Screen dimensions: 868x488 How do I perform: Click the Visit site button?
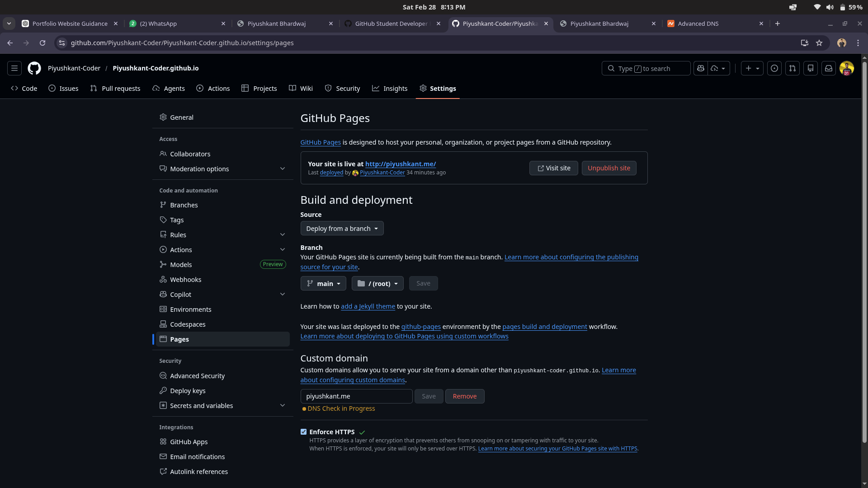pyautogui.click(x=554, y=168)
